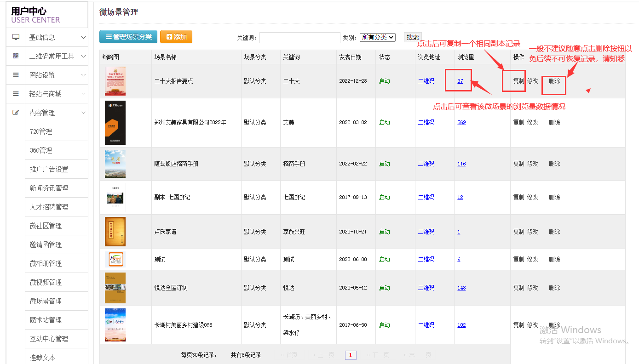This screenshot has height=364, width=639.
Task: Open the 类别 所有分类 dropdown
Action: [377, 37]
